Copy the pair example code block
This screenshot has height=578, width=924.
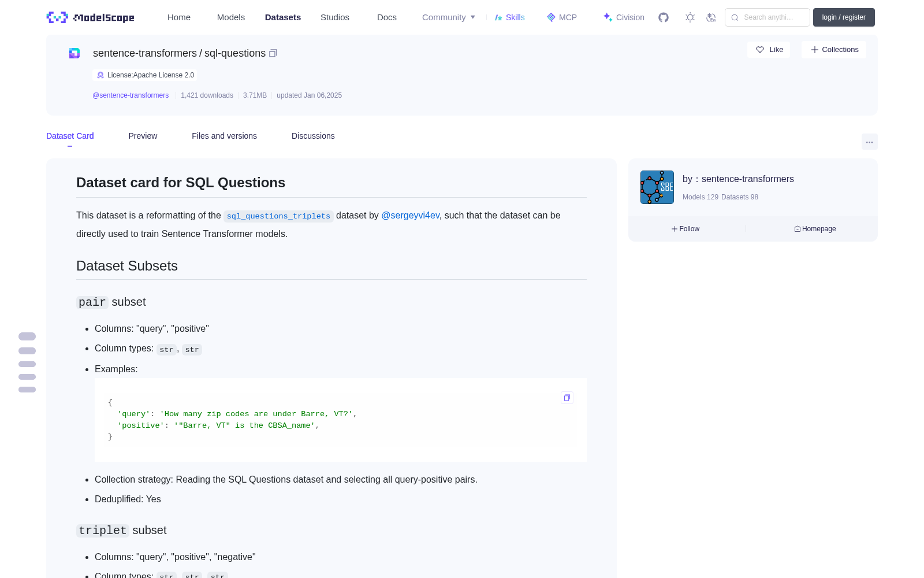[x=567, y=398]
